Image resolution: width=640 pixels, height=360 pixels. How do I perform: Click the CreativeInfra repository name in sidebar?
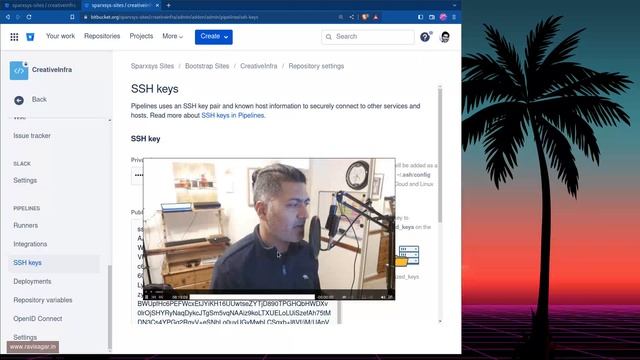pos(52,70)
